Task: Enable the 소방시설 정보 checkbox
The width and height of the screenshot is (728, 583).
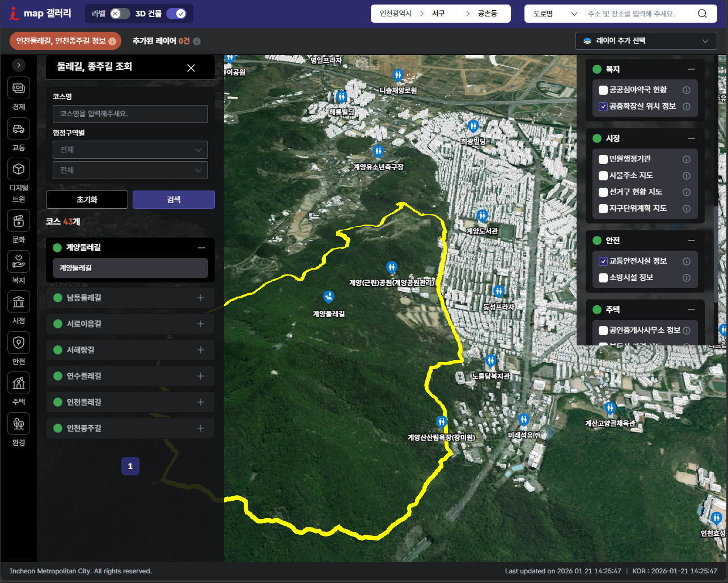Action: tap(603, 278)
